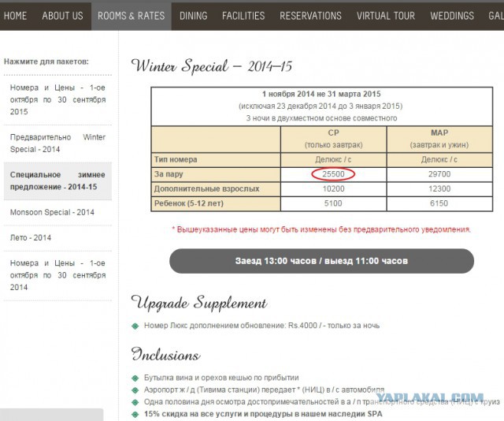Open the 'Лето - 2014' package
504x421 pixels.
click(31, 238)
